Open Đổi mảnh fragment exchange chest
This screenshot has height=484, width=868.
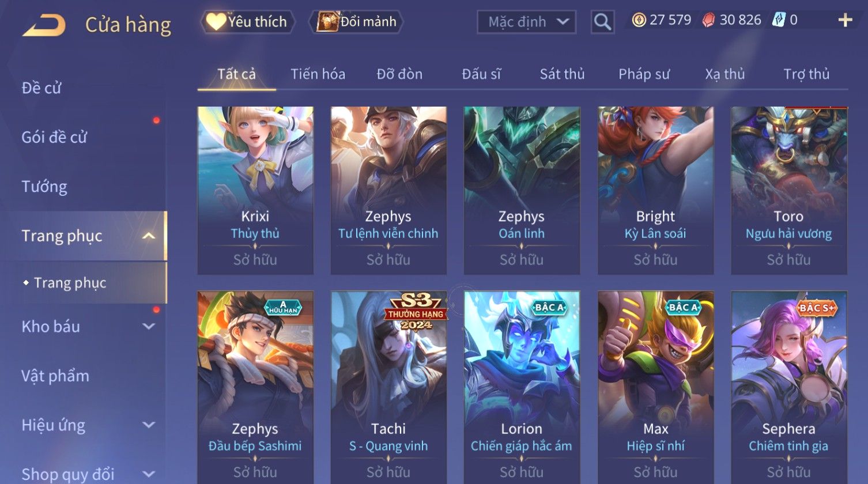tap(356, 22)
